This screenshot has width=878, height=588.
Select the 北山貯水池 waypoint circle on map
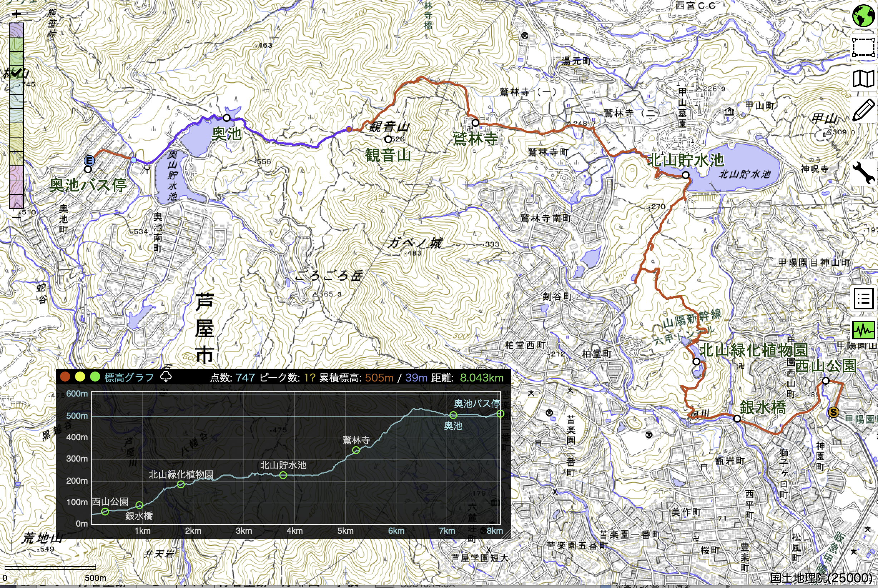tap(686, 175)
